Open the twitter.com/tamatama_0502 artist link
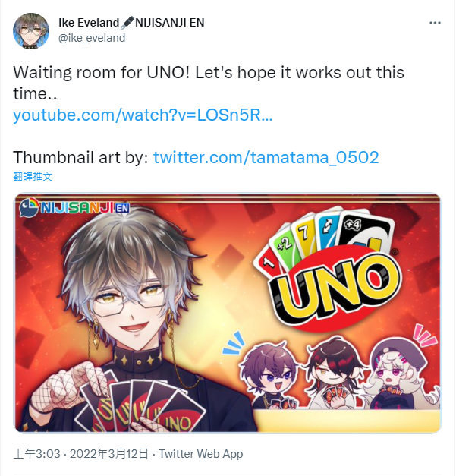Screen dimensions: 456x476 click(x=266, y=157)
